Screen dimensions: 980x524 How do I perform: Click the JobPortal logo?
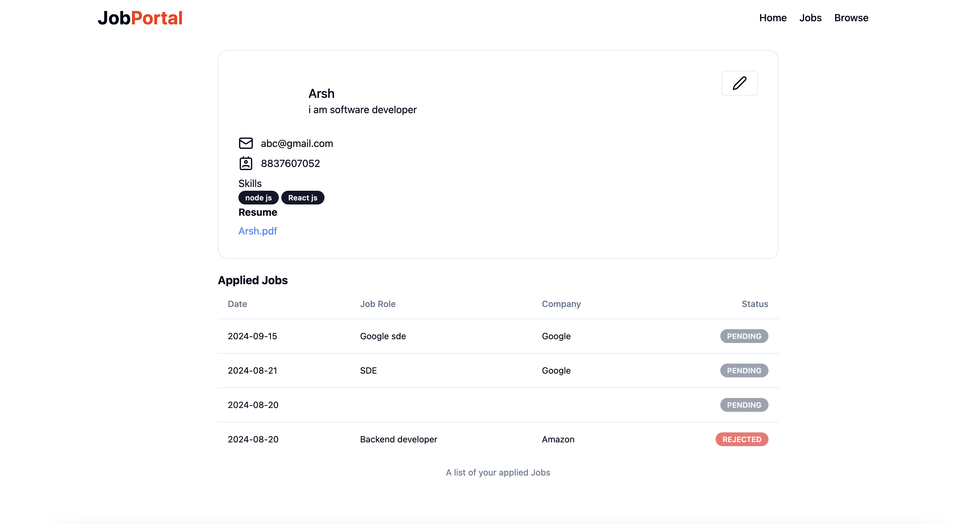[140, 18]
